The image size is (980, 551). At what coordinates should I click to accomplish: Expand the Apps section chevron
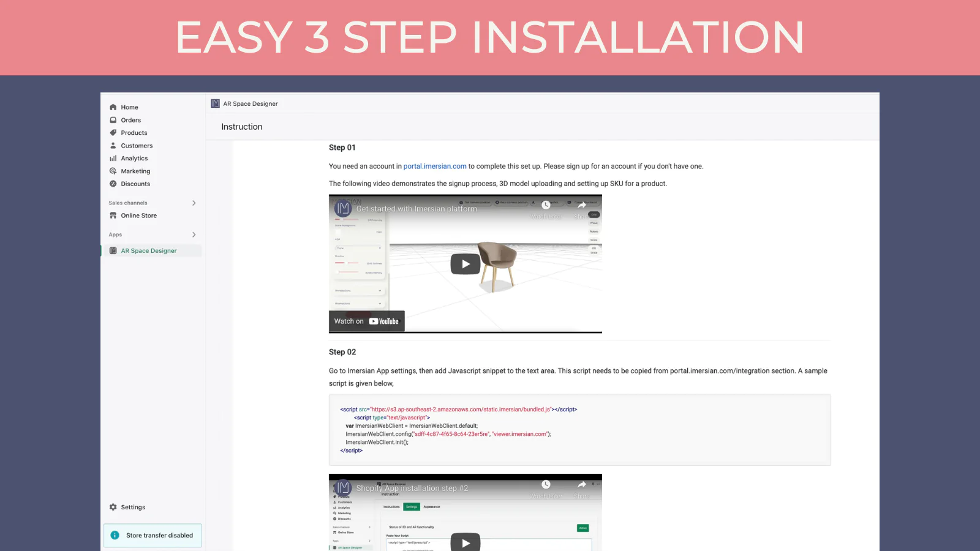pos(194,234)
